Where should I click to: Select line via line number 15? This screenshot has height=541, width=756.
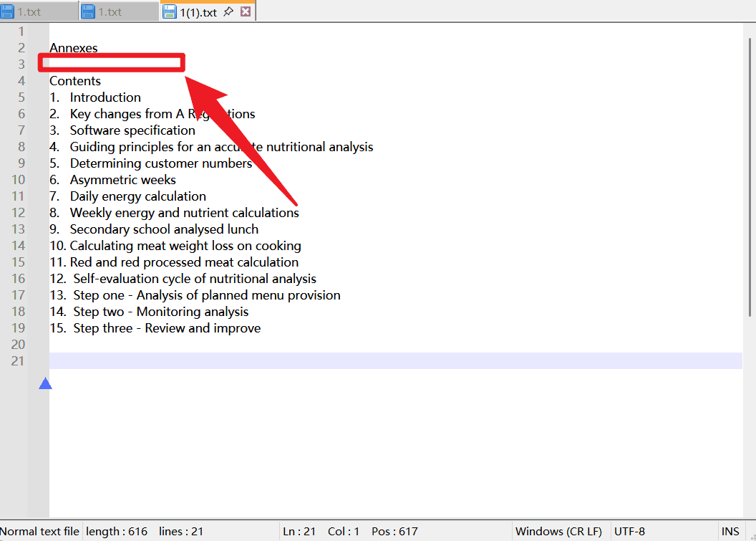(18, 262)
